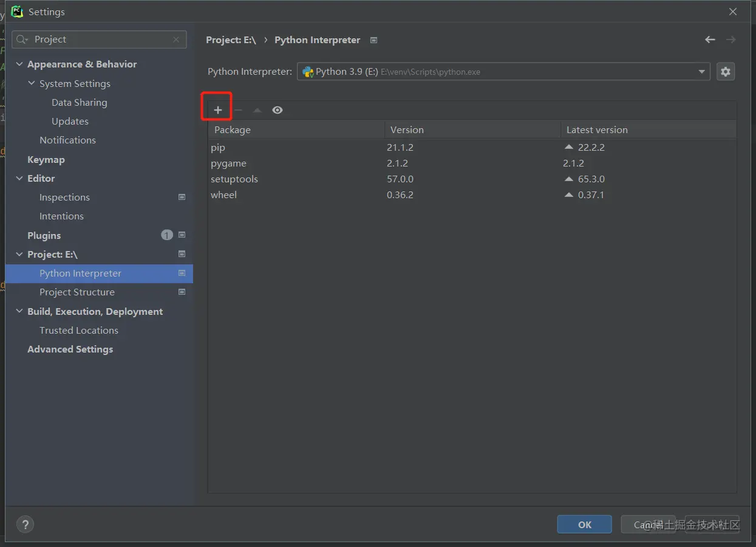756x547 pixels.
Task: Open Keymap settings
Action: pos(46,160)
